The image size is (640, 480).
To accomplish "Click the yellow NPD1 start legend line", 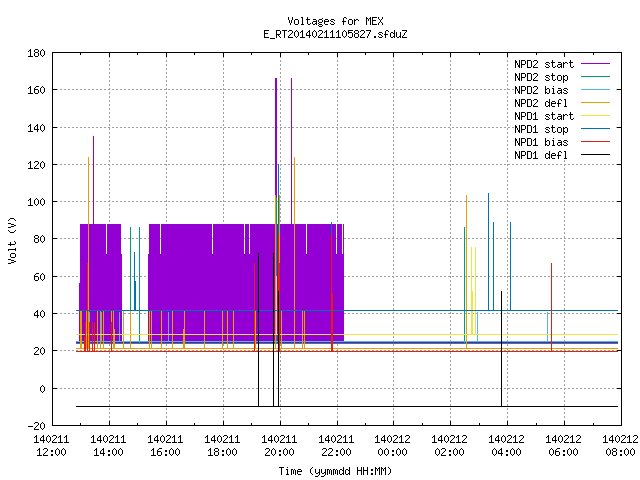I will coord(595,116).
